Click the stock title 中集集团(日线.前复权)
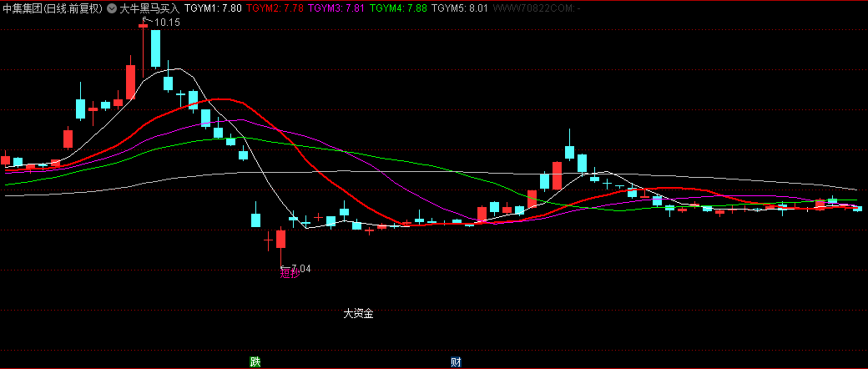 click(53, 9)
